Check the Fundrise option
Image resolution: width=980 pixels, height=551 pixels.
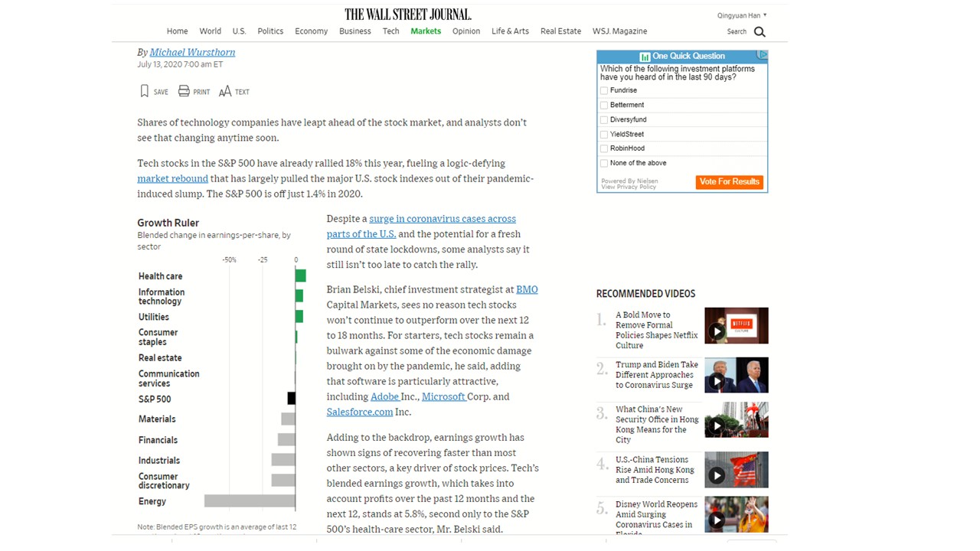tap(604, 90)
